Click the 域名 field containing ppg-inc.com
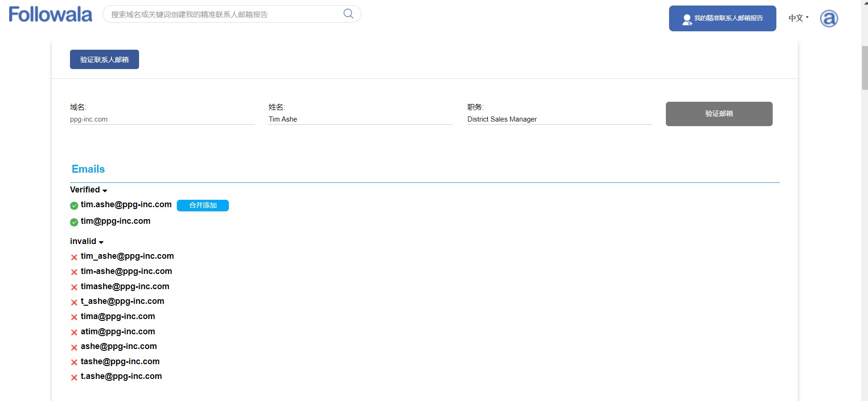Screen dimensions: 868x401 pos(162,119)
